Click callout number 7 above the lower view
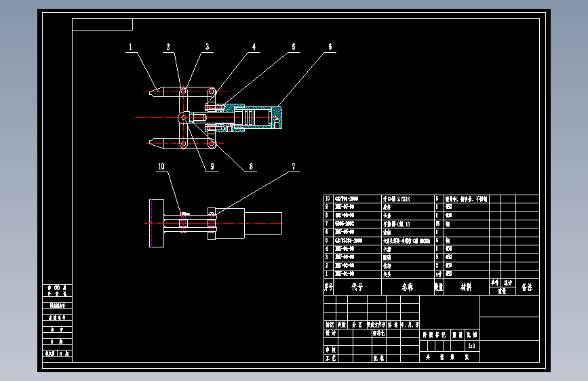The height and width of the screenshot is (381, 588). 294,166
